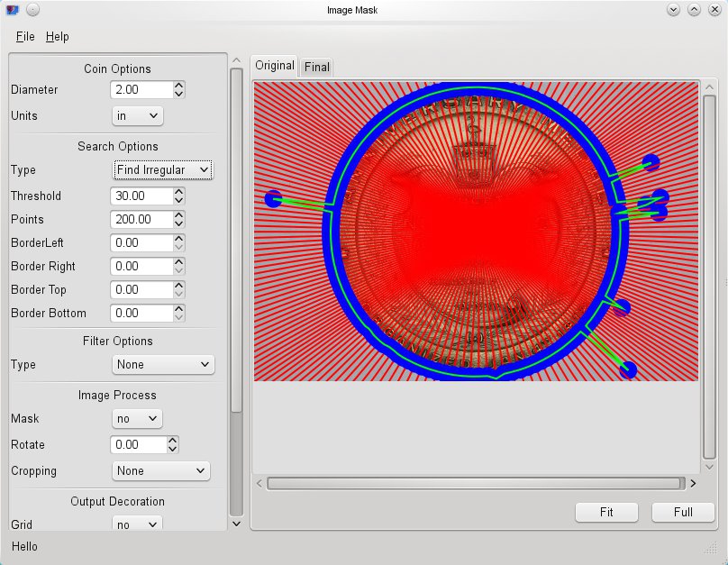Decrease Diameter with the down arrow
The image size is (728, 565).
pyautogui.click(x=179, y=94)
